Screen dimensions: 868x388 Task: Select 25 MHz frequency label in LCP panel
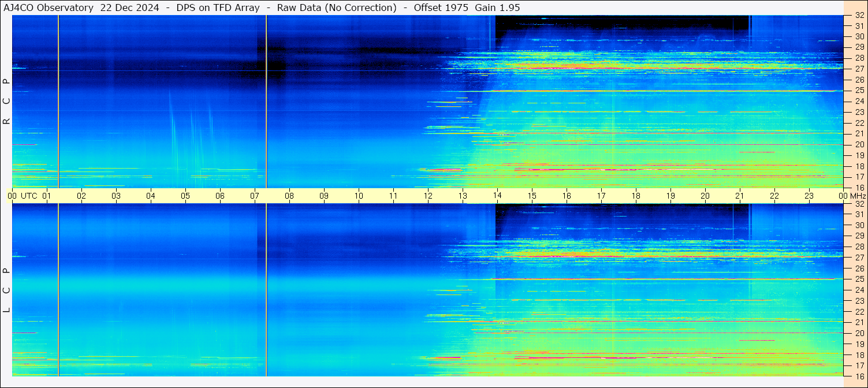(859, 279)
